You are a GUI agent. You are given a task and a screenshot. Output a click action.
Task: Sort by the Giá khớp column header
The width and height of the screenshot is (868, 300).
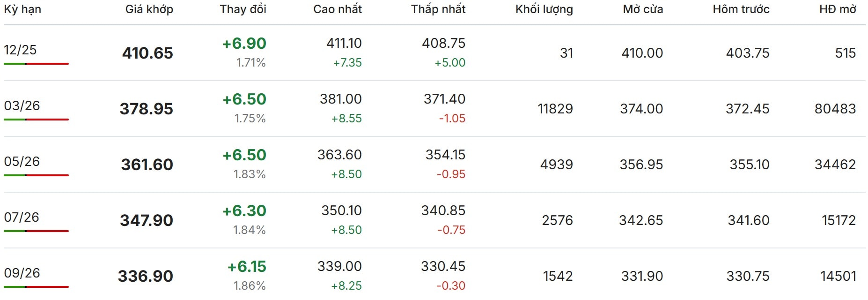pyautogui.click(x=149, y=9)
